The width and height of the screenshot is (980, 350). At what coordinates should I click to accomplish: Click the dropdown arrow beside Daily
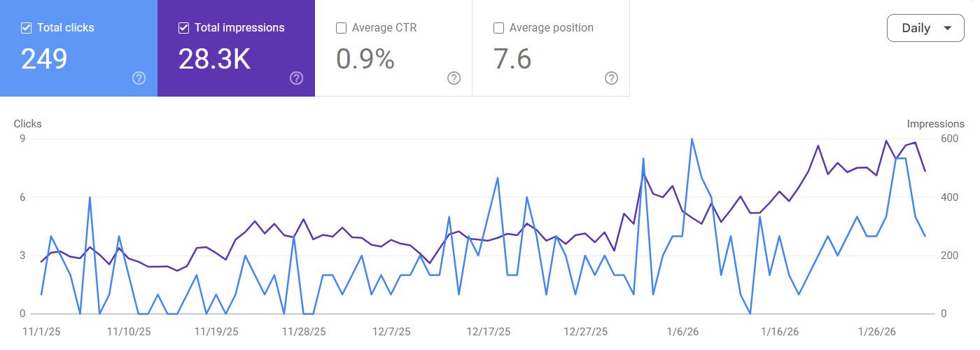(948, 28)
